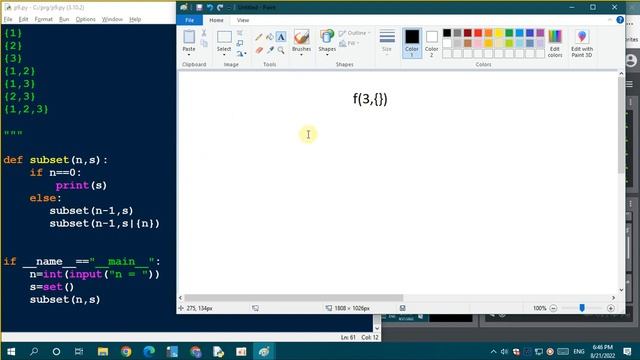Click the Paste clipboard icon
Image resolution: width=640 pixels, height=360 pixels.
pos(189,37)
